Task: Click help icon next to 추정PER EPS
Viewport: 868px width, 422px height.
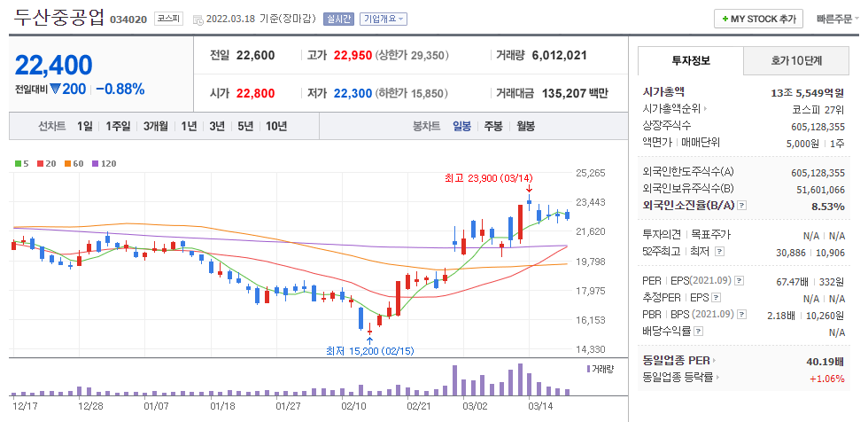Action: point(717,298)
